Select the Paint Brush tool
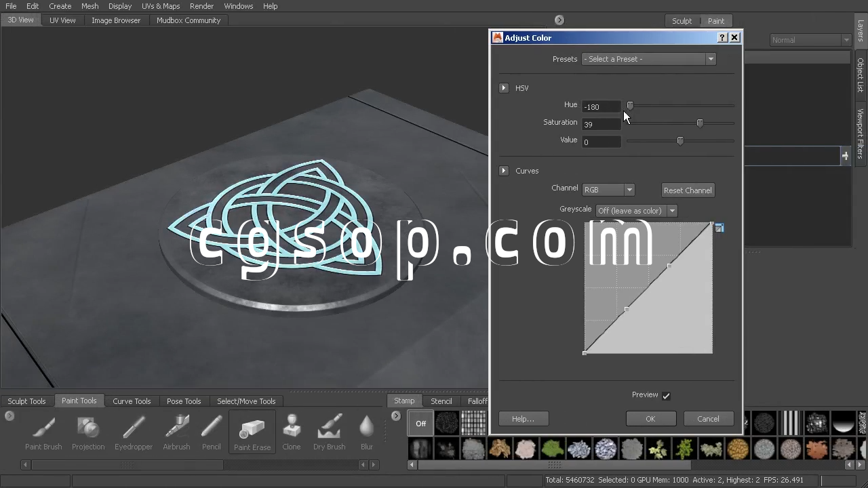The width and height of the screenshot is (868, 488). tap(43, 432)
